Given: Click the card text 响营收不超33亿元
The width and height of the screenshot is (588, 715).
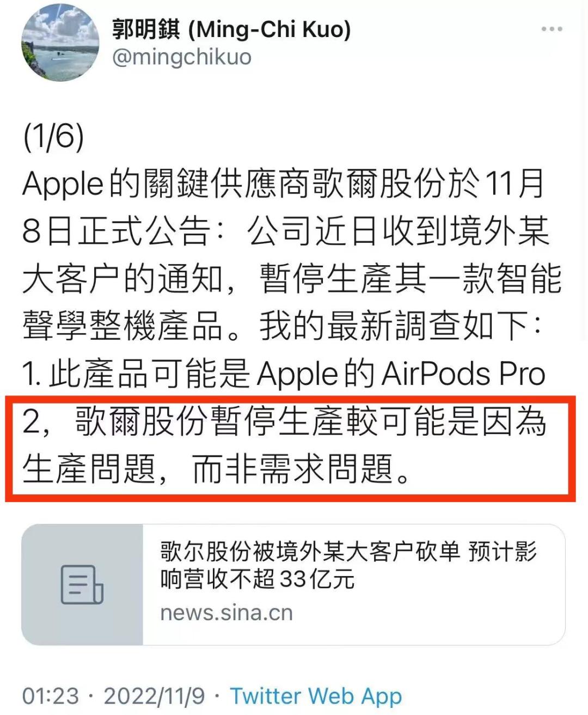Looking at the screenshot, I should point(257,579).
